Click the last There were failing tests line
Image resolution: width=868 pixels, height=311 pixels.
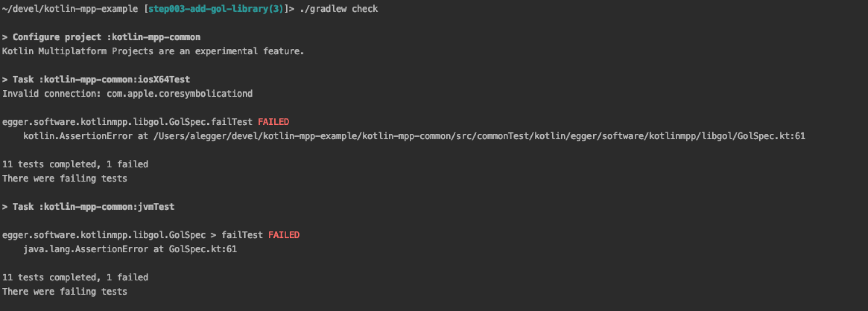tap(65, 292)
